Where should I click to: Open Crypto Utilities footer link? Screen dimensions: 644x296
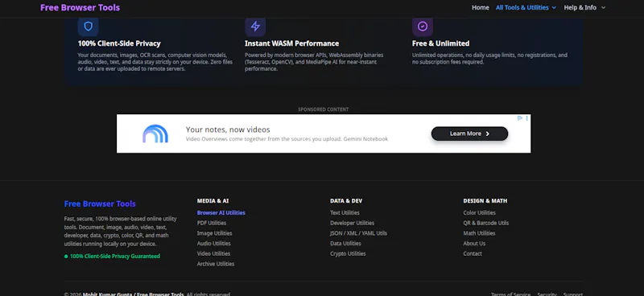pyautogui.click(x=348, y=253)
